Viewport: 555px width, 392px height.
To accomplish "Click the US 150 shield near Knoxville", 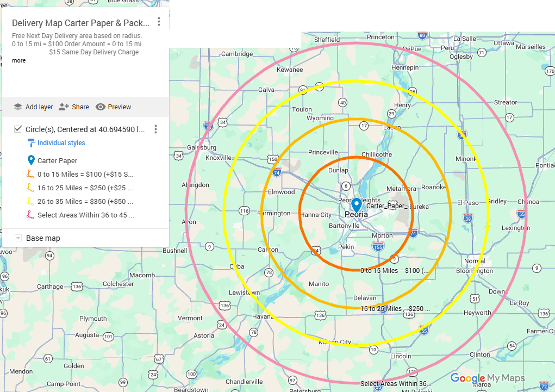I will 272,159.
